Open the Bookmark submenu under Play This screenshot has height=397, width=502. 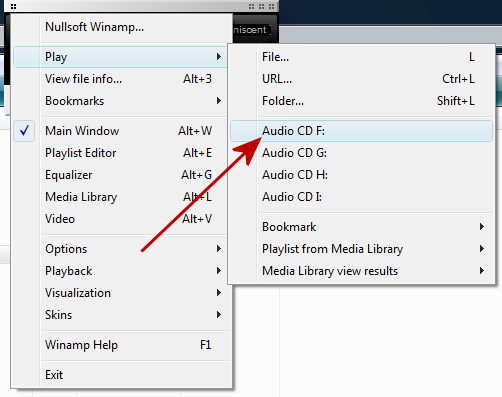pos(361,227)
